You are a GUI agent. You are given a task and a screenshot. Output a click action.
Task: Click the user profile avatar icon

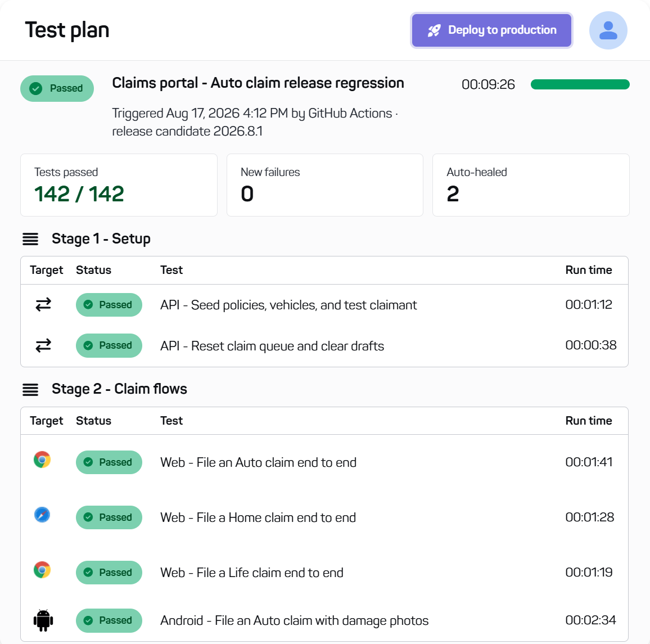pyautogui.click(x=608, y=30)
